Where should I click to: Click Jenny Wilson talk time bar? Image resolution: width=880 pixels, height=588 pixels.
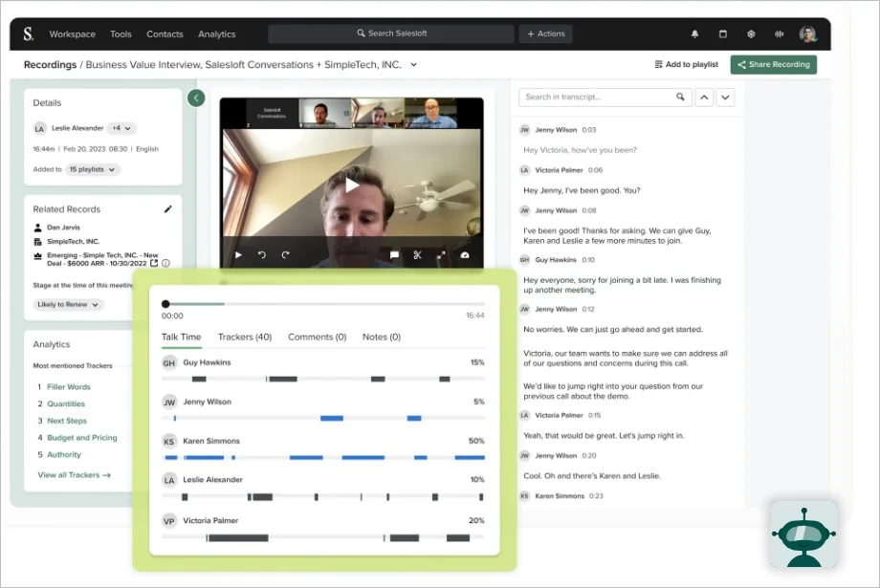323,419
